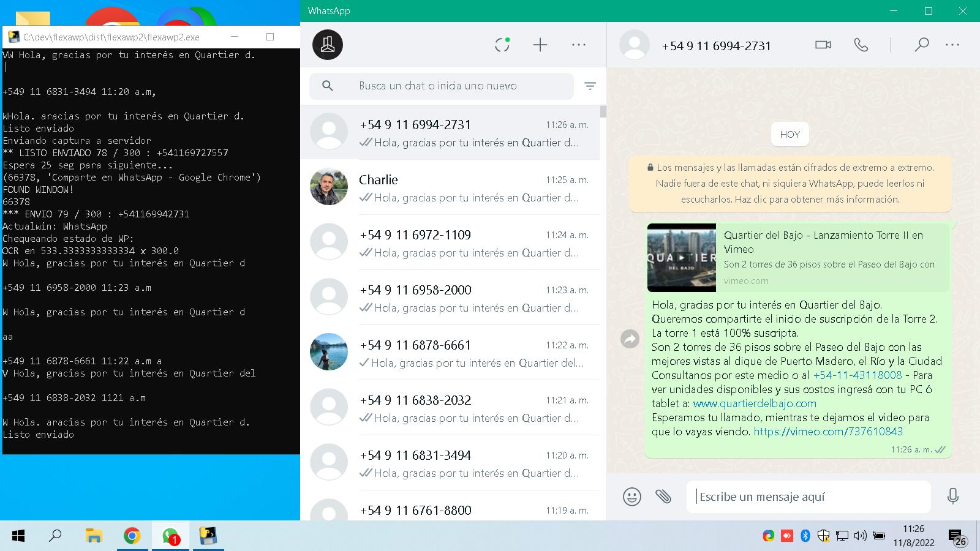Click the search magnifier in the chat list
Image resolution: width=980 pixels, height=551 pixels.
pyautogui.click(x=328, y=86)
